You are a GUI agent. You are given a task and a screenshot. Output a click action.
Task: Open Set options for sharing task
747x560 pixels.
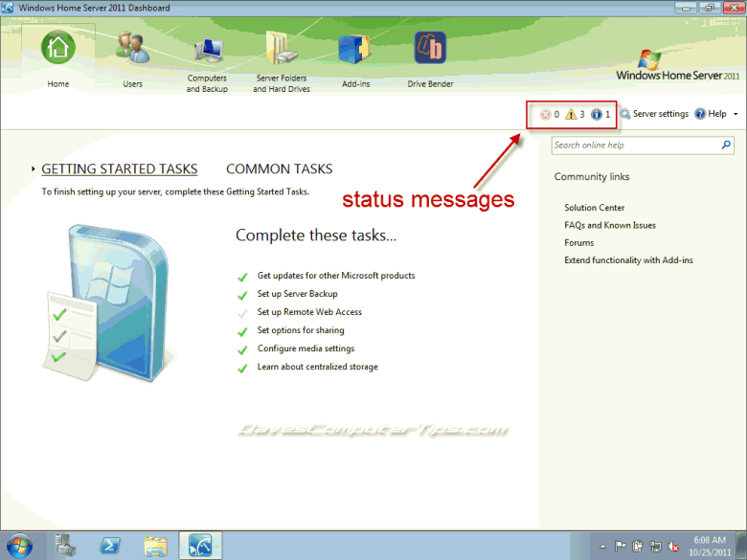pyautogui.click(x=301, y=330)
